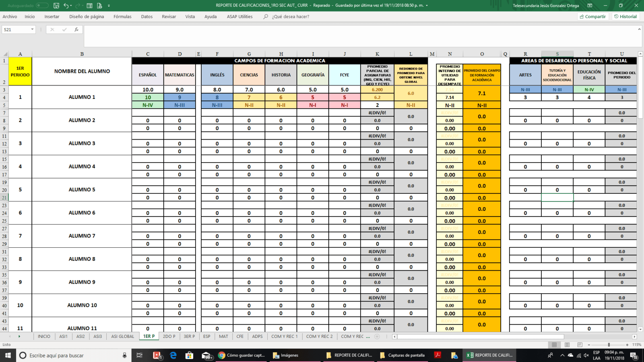Open Customize Quick Access Toolbar dropdown

[109, 6]
